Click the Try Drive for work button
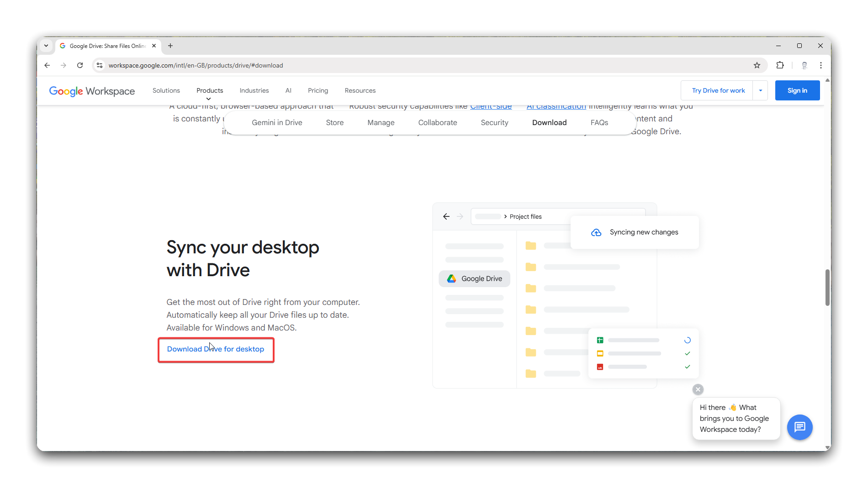868x488 pixels. pyautogui.click(x=718, y=90)
